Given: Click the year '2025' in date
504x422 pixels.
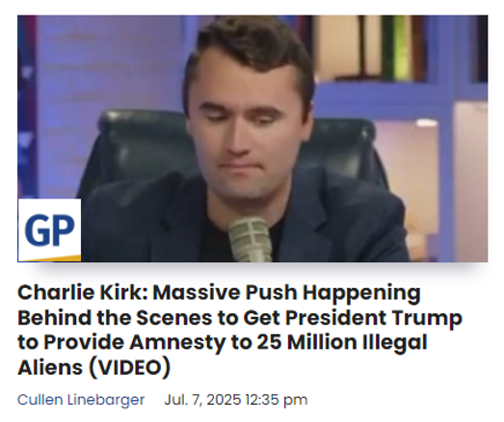Looking at the screenshot, I should pyautogui.click(x=224, y=400).
